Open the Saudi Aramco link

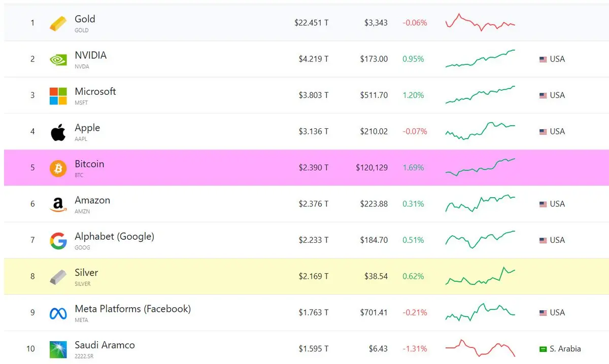tap(105, 345)
